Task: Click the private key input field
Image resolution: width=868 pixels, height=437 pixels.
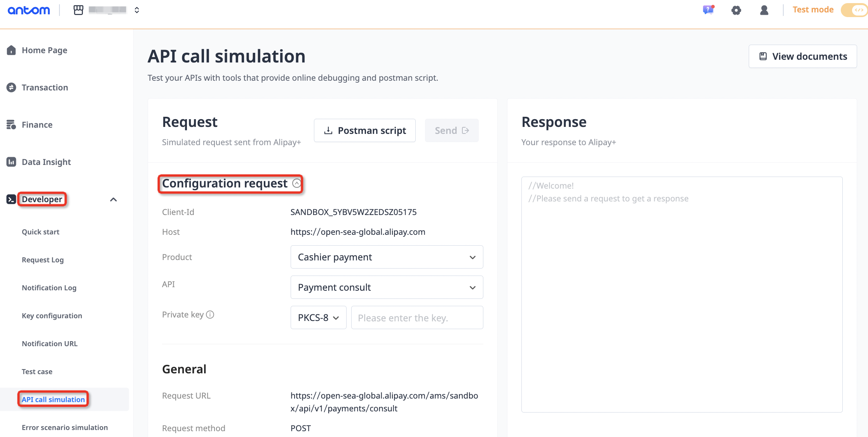Action: coord(417,317)
